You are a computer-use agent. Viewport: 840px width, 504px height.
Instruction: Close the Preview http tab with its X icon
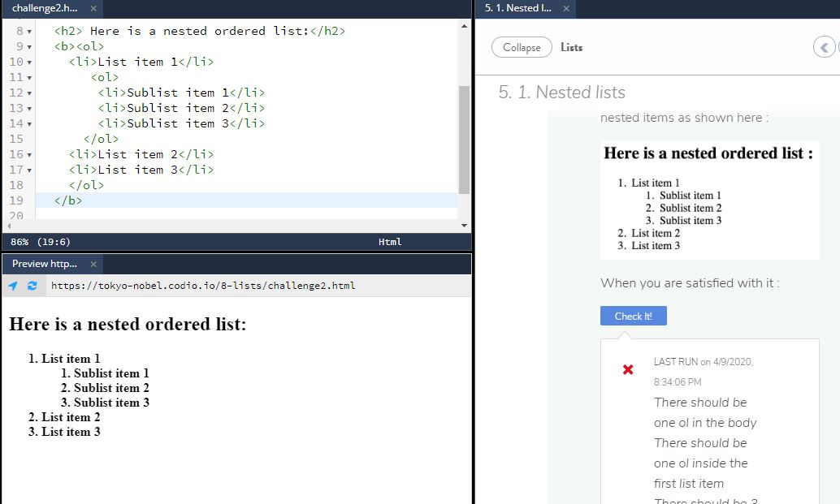click(x=94, y=264)
